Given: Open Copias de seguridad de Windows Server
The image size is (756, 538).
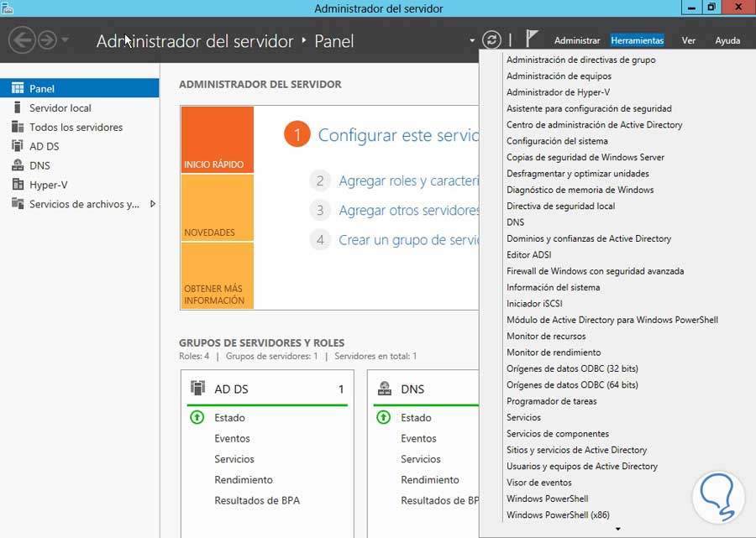Looking at the screenshot, I should pyautogui.click(x=585, y=157).
